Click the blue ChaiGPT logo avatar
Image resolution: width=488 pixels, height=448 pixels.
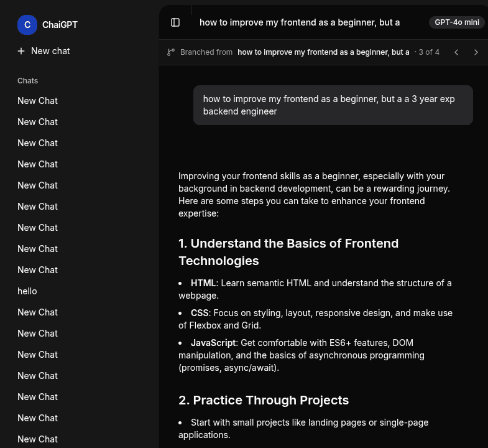pyautogui.click(x=27, y=25)
